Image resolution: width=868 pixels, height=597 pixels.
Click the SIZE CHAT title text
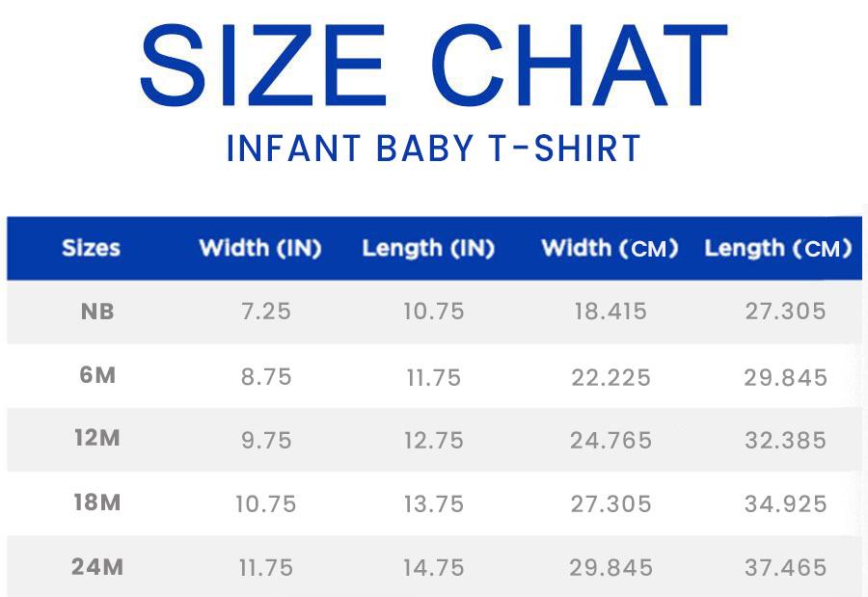click(433, 66)
